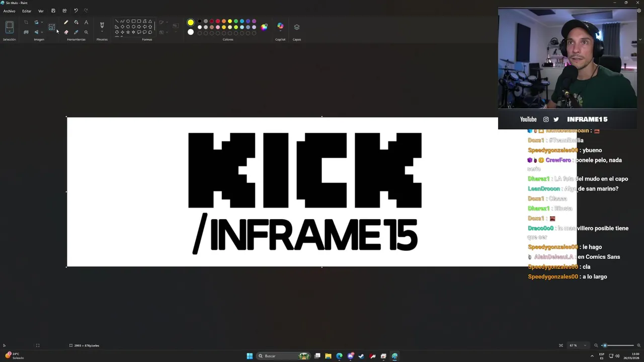Choose the Rectangle shape
The height and width of the screenshot is (362, 644).
point(133,21)
